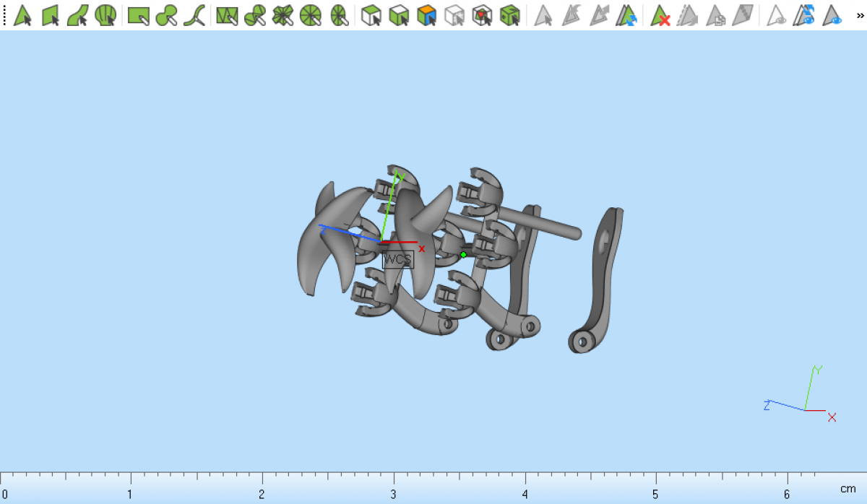Select the brush marking tool with two circles

166,15
